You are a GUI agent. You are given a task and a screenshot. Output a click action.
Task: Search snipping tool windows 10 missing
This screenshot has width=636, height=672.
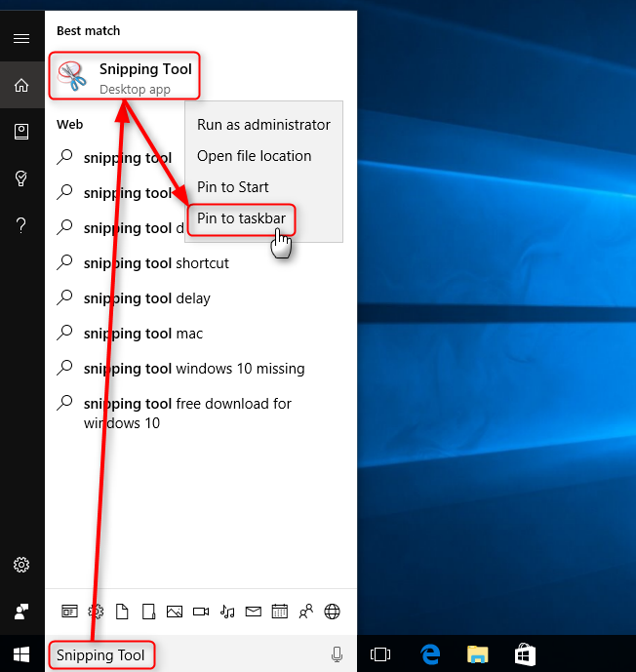(201, 369)
